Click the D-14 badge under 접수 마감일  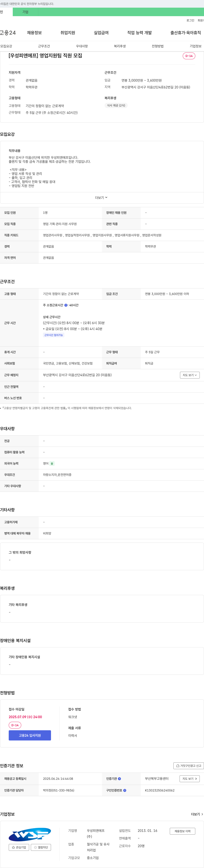click(x=15, y=725)
